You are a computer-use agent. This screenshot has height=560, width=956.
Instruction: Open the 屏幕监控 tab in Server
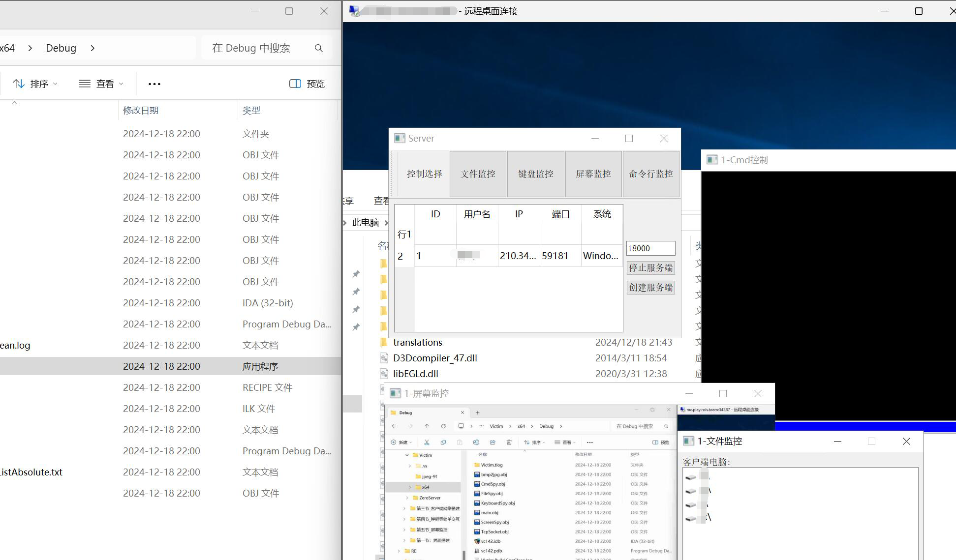[x=593, y=174]
